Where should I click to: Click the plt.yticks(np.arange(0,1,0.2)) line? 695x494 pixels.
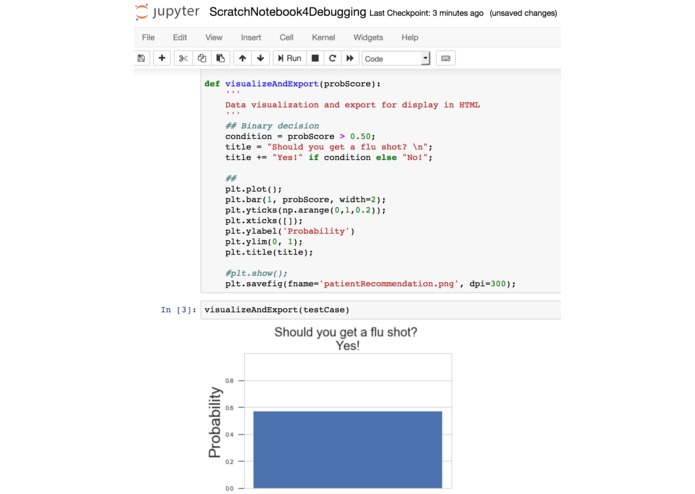305,210
